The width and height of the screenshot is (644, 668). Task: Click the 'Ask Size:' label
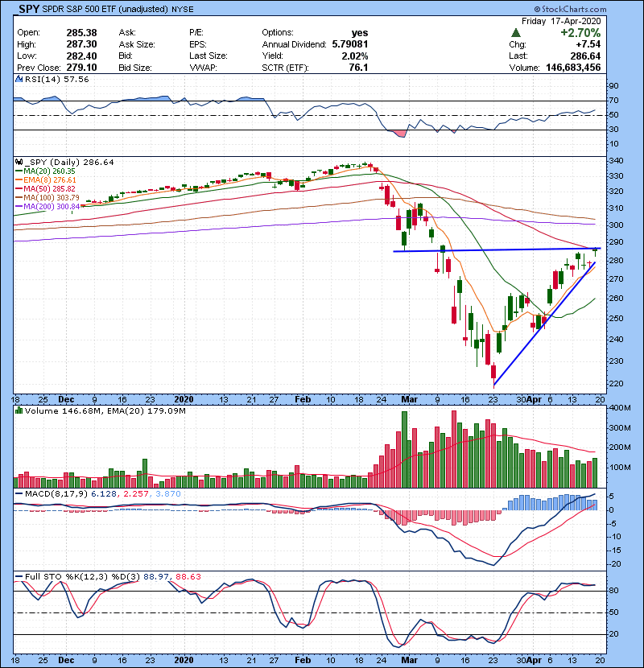point(137,44)
